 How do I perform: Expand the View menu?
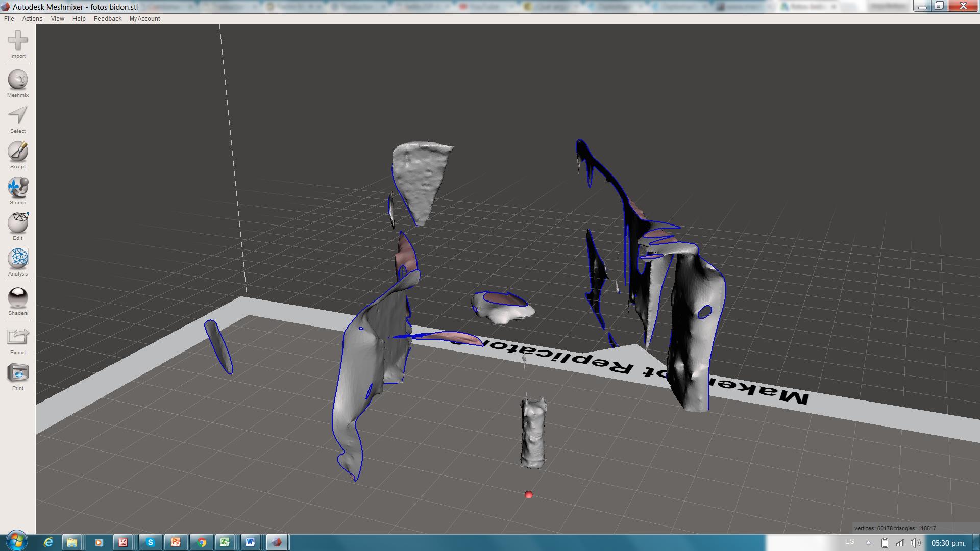click(x=57, y=19)
